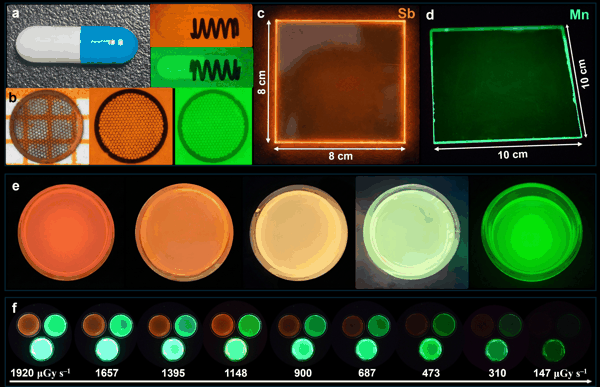Click the panel letter 'c'
This screenshot has height=387, width=600.
click(x=261, y=14)
